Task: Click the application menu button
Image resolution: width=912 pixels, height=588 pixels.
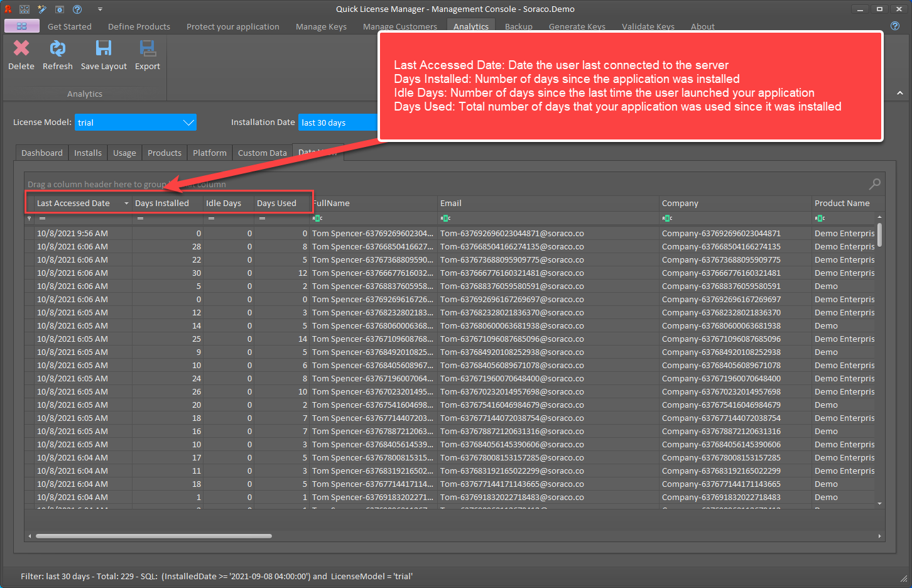Action: coord(21,26)
